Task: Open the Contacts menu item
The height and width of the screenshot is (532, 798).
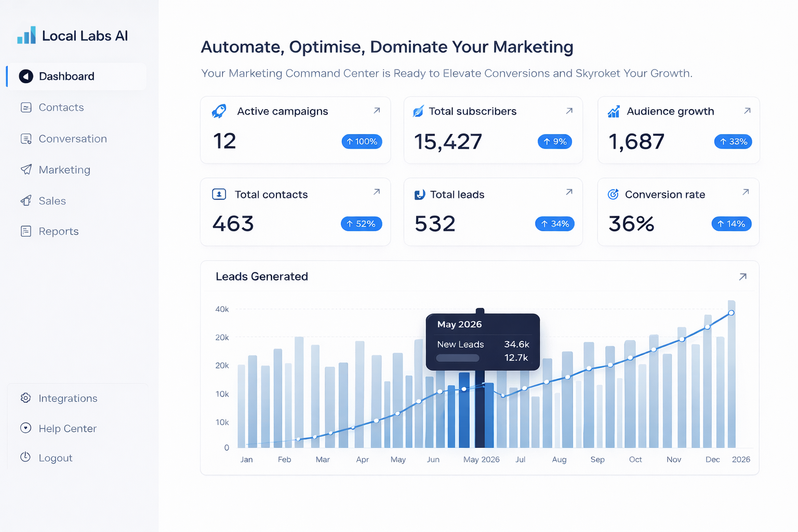Action: [61, 108]
